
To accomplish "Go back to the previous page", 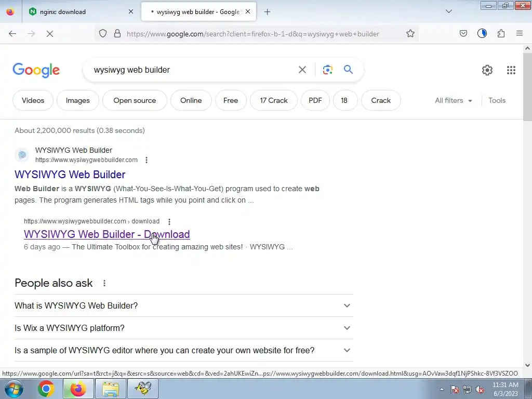I will [12, 34].
